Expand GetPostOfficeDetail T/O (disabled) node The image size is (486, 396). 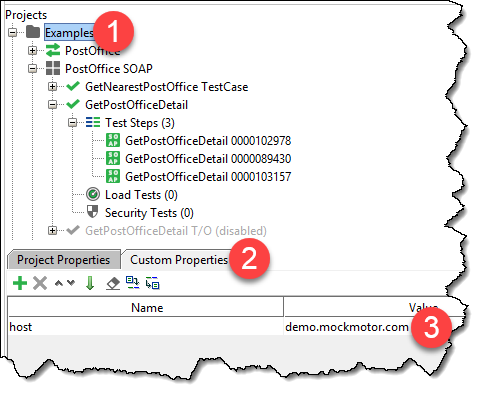click(x=52, y=231)
